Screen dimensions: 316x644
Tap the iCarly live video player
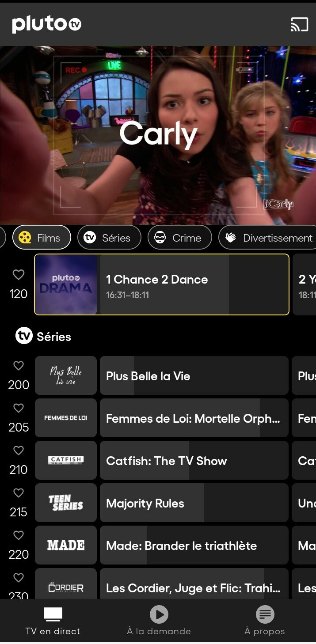pyautogui.click(x=158, y=135)
